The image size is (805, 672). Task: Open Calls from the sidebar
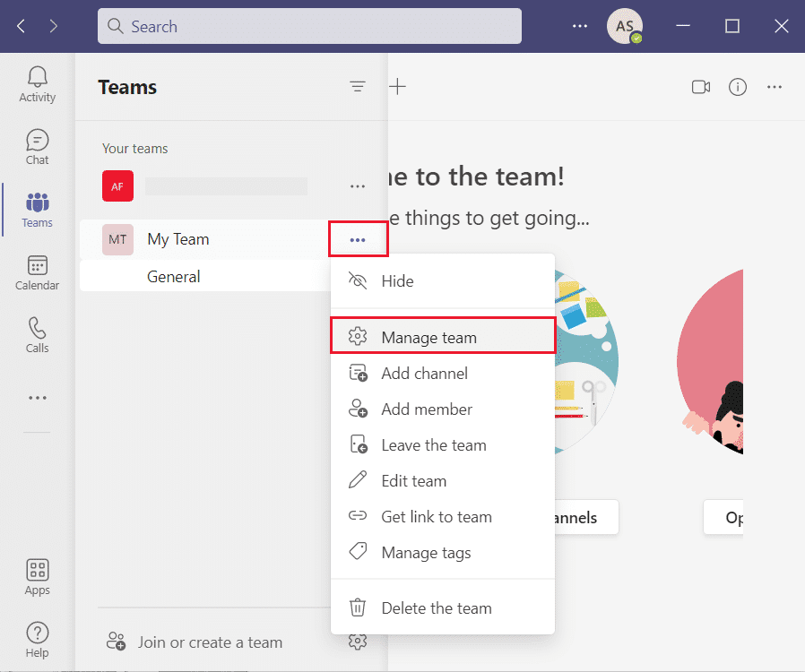point(38,335)
